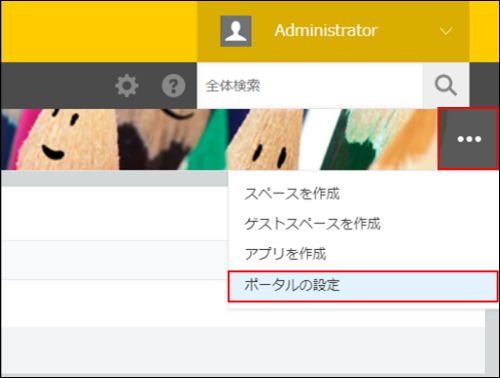Screen dimensions: 500x378
Task: Open the Administrator user name menu
Action: coord(326,31)
